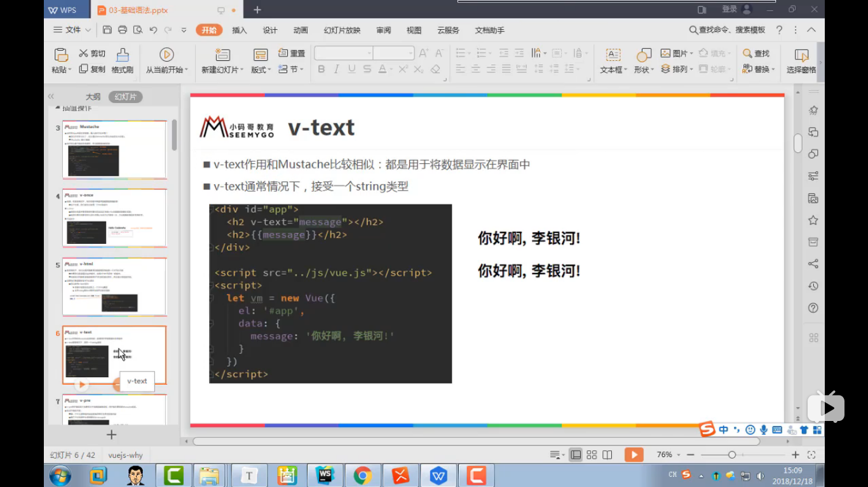Toggle Strikethrough formatting
The image size is (868, 487).
[367, 69]
